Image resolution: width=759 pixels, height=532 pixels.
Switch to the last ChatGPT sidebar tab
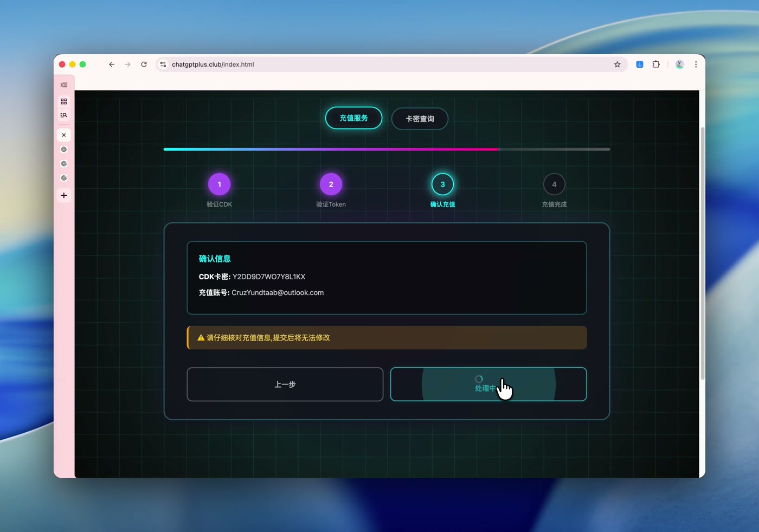coord(64,178)
